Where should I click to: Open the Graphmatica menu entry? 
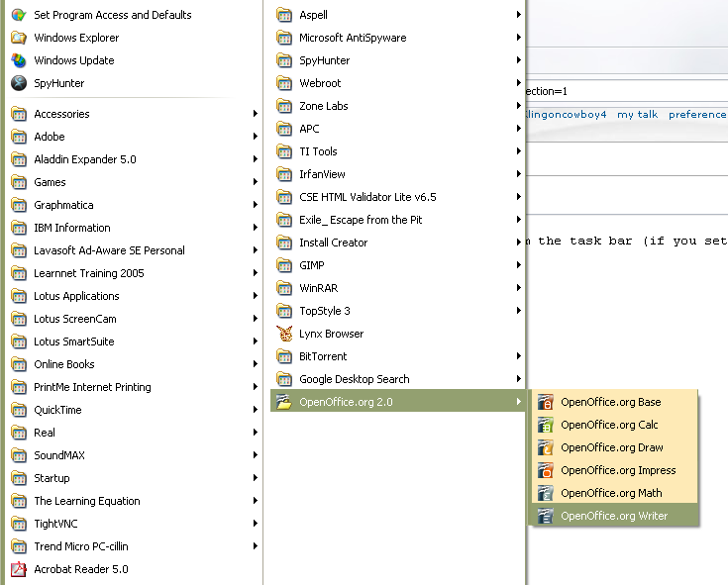point(134,205)
